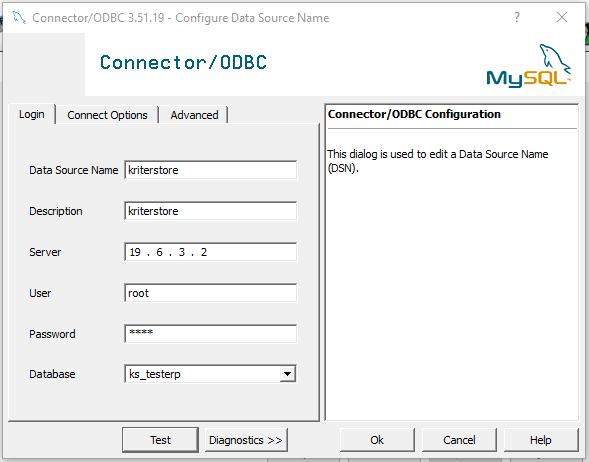
Task: Click into the Description text field
Action: point(211,211)
